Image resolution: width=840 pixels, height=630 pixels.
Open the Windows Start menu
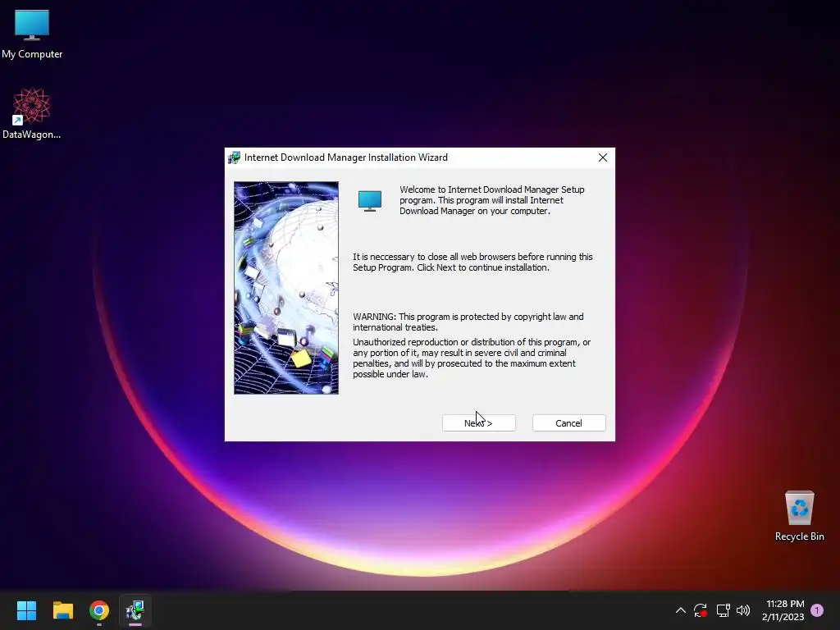pos(26,610)
